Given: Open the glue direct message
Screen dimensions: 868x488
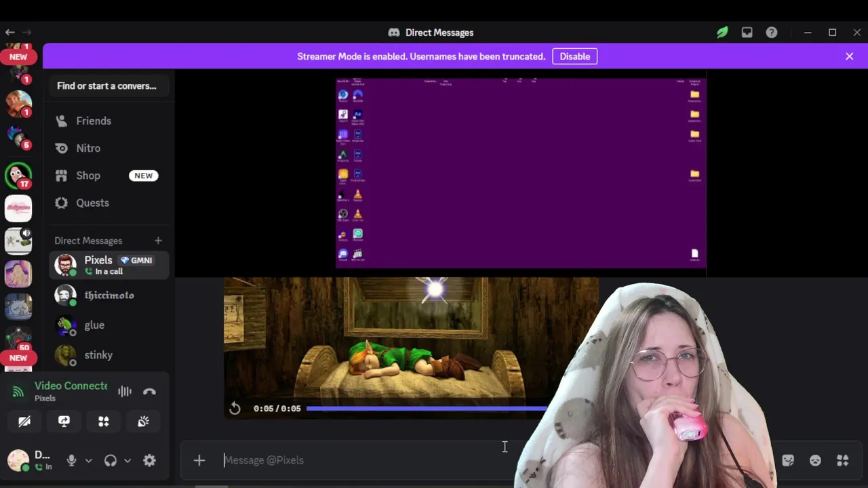Looking at the screenshot, I should pos(108,325).
